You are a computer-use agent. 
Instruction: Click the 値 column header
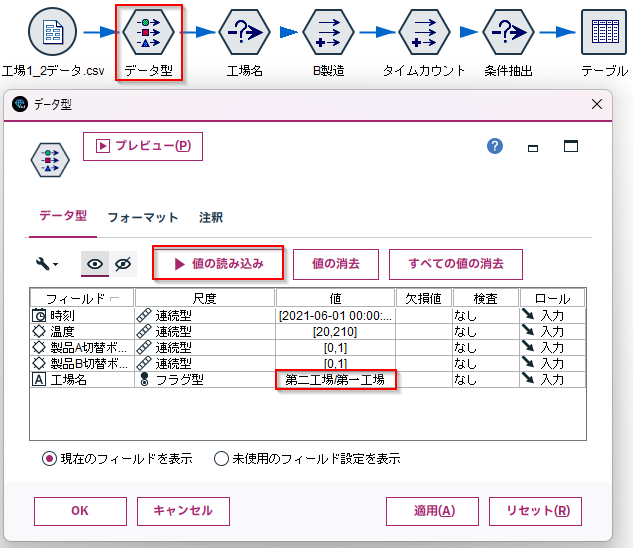click(x=335, y=298)
